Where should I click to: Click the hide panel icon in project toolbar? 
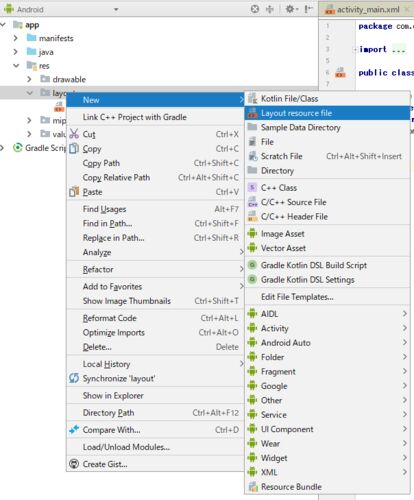coord(308,9)
